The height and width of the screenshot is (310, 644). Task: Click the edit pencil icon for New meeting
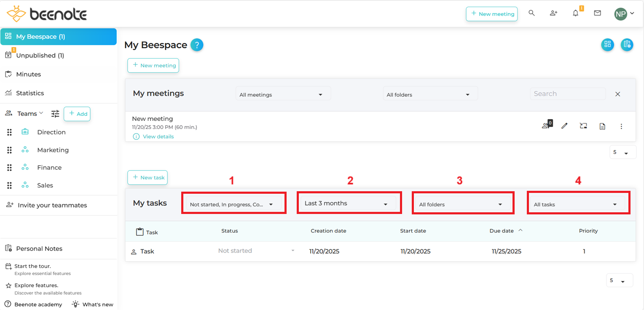click(x=564, y=126)
